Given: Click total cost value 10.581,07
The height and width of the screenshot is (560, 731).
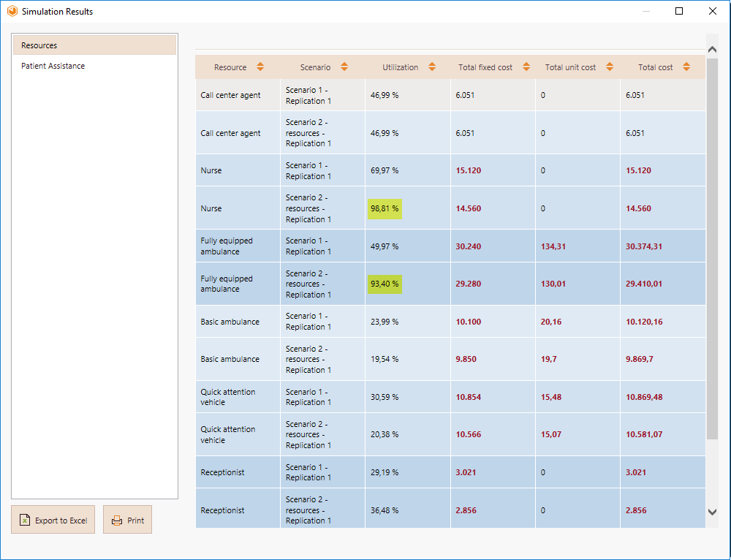Looking at the screenshot, I should 644,434.
